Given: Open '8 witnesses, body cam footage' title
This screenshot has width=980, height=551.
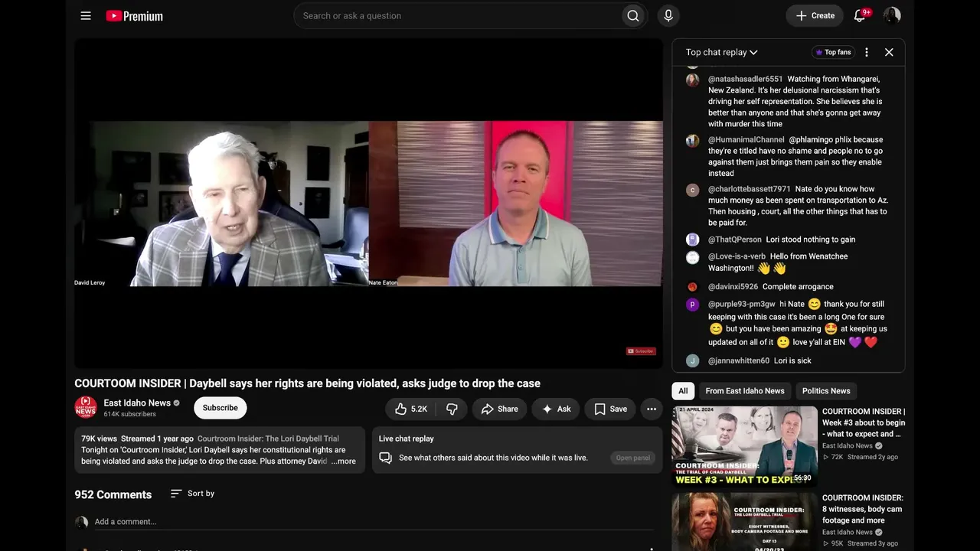Looking at the screenshot, I should (863, 509).
